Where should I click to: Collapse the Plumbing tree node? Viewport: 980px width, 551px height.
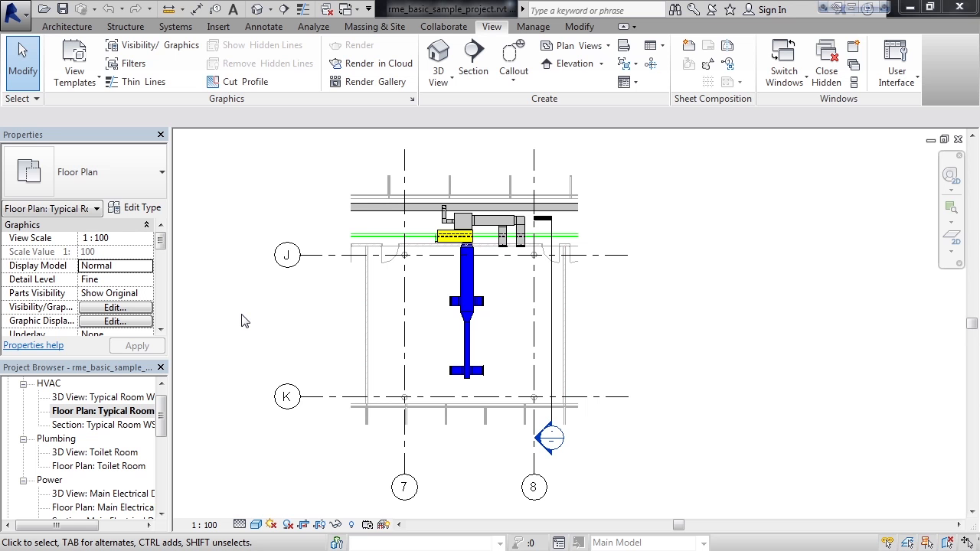(23, 439)
